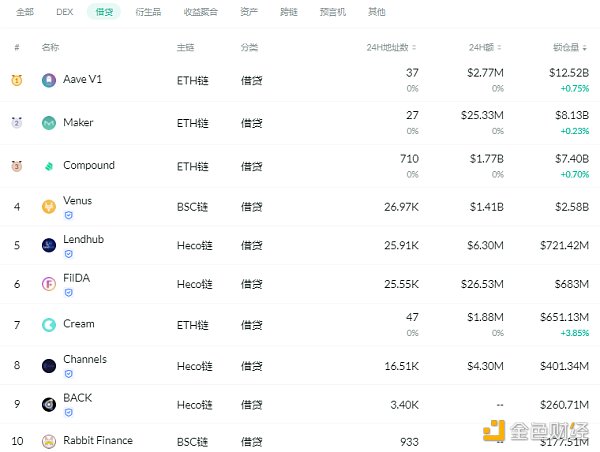Click the Cream logo icon

pyautogui.click(x=49, y=324)
